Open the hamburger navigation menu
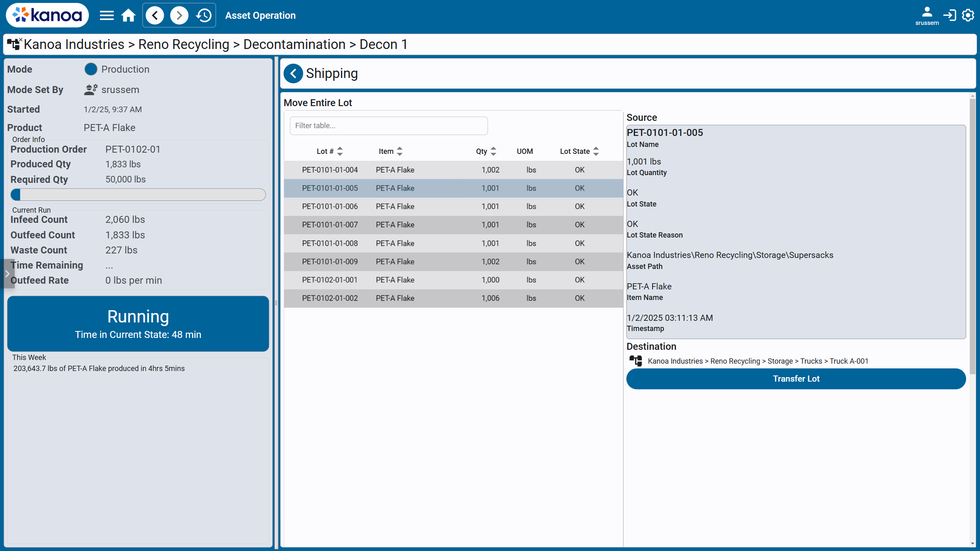This screenshot has width=980, height=551. click(x=107, y=16)
